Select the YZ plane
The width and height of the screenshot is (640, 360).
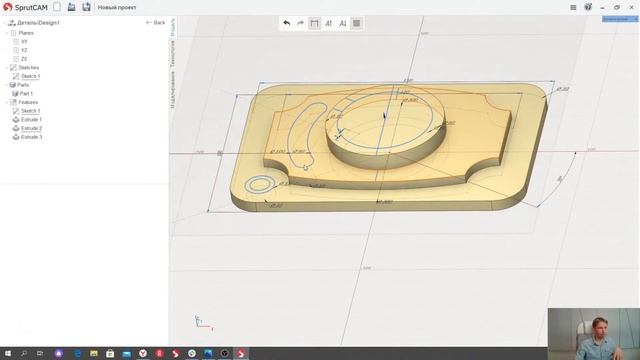(24, 50)
